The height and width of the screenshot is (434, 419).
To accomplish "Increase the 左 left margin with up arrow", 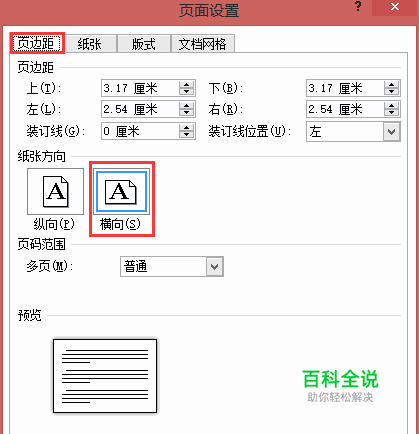I will tap(187, 105).
